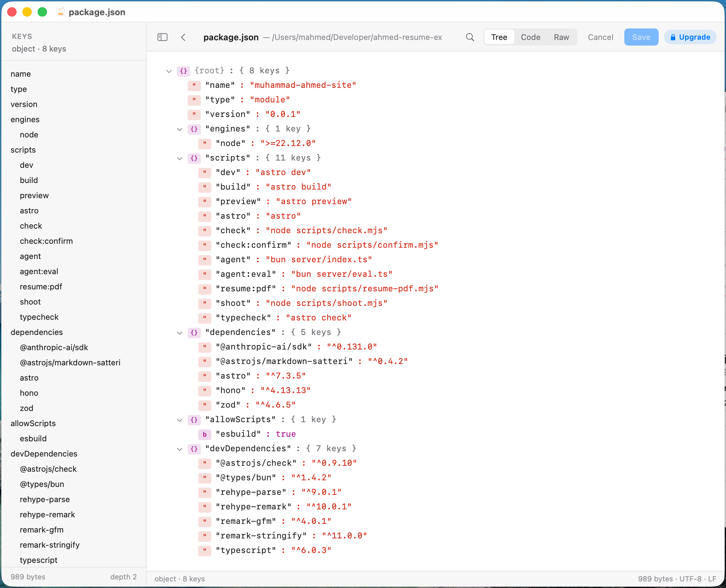Collapse the {root} node

click(x=169, y=71)
